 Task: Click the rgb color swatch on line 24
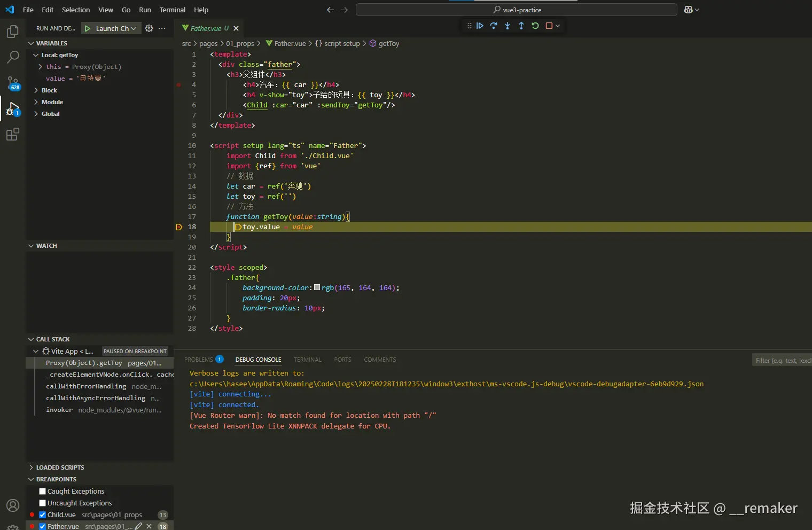tap(317, 287)
